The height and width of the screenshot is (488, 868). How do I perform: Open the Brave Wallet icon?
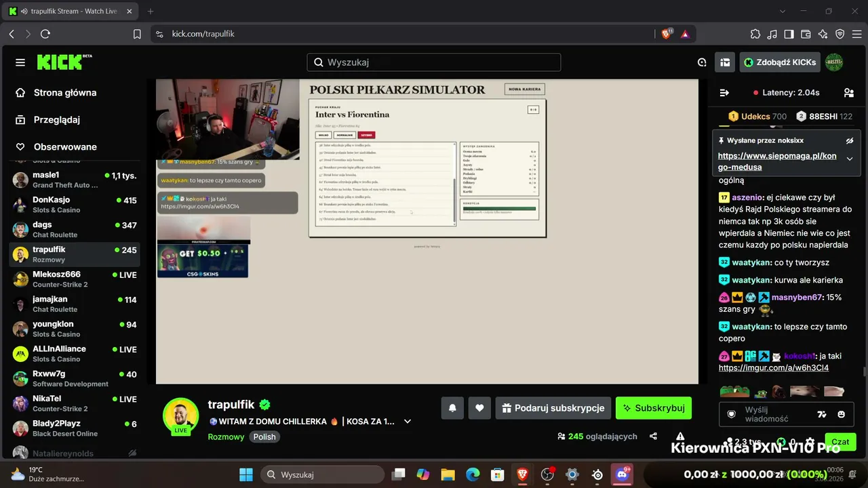point(806,34)
